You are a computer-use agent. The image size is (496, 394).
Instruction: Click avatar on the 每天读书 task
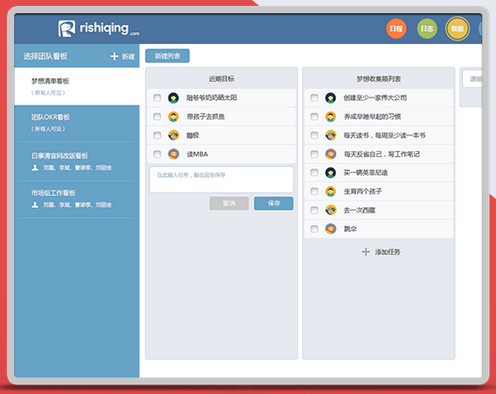330,135
